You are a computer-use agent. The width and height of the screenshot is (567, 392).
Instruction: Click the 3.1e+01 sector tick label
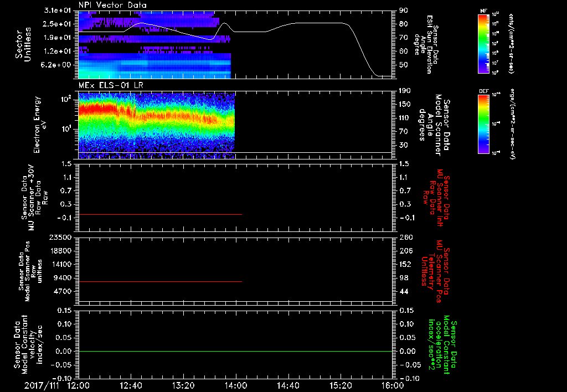(x=57, y=11)
